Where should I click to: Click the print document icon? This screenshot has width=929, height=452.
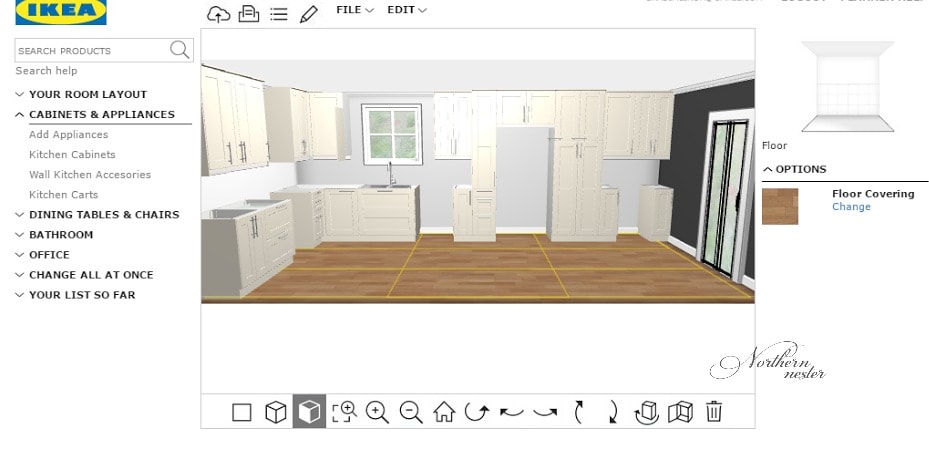[248, 14]
